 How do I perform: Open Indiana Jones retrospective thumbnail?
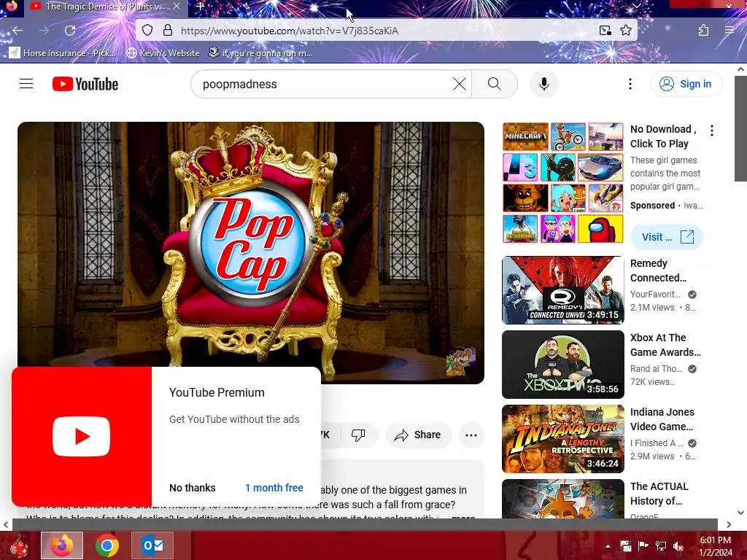[x=562, y=438]
